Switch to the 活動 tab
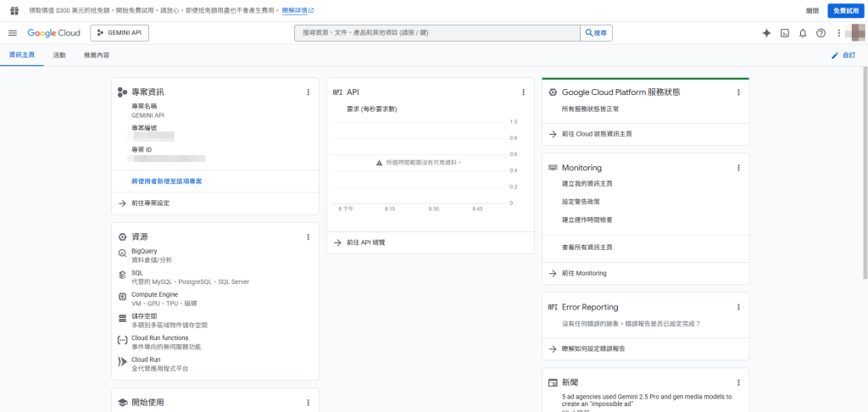868x412 pixels. click(x=59, y=55)
